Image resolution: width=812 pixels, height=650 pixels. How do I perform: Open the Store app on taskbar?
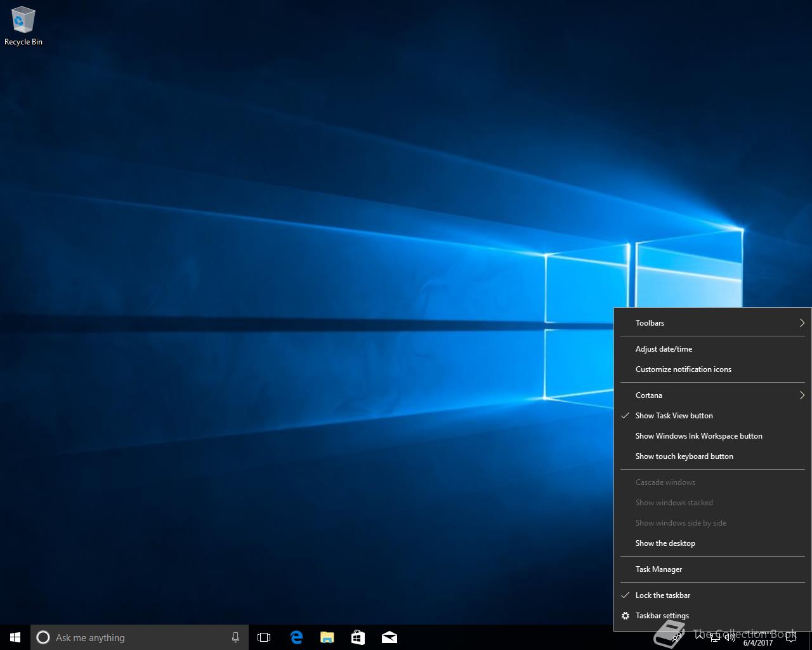click(358, 637)
